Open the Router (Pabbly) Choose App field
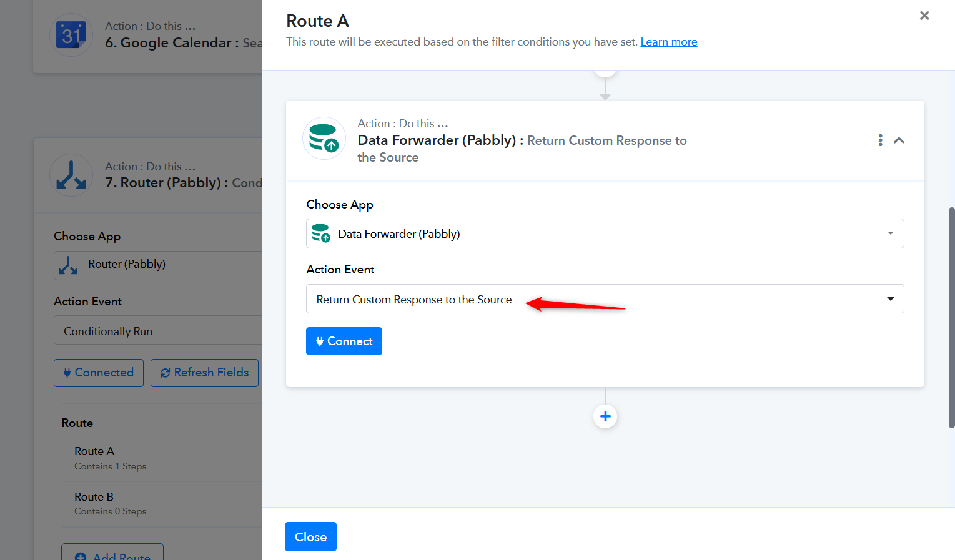The height and width of the screenshot is (560, 955). 157,265
